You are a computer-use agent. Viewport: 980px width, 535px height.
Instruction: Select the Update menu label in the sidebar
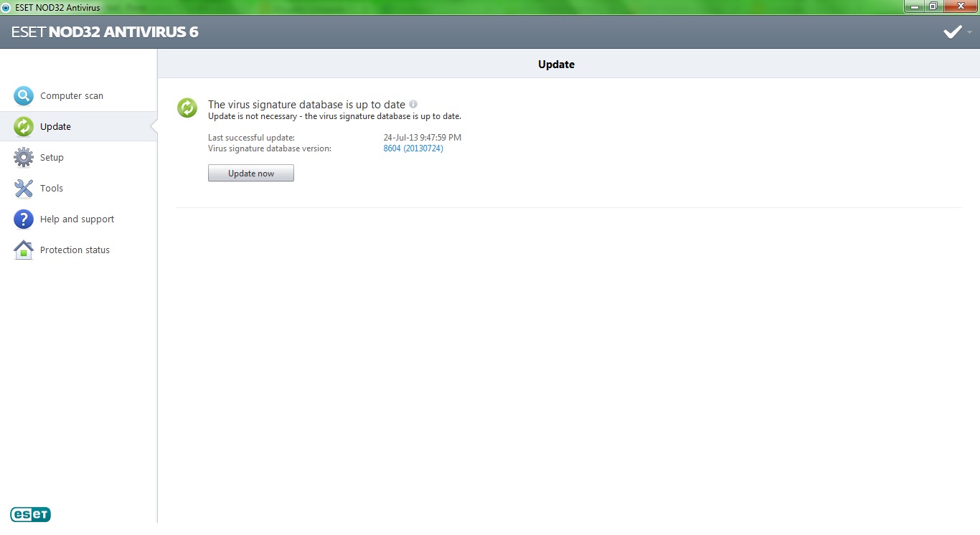[x=55, y=126]
